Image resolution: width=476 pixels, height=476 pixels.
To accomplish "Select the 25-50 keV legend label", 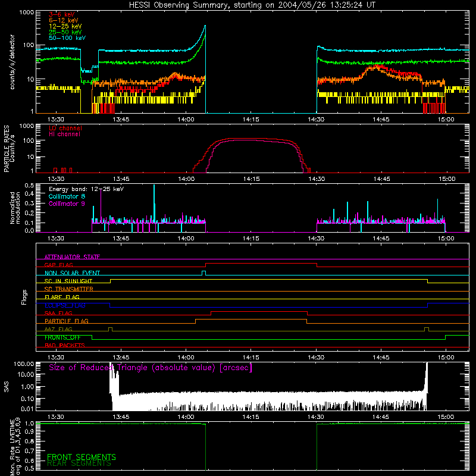I will 65,32.
